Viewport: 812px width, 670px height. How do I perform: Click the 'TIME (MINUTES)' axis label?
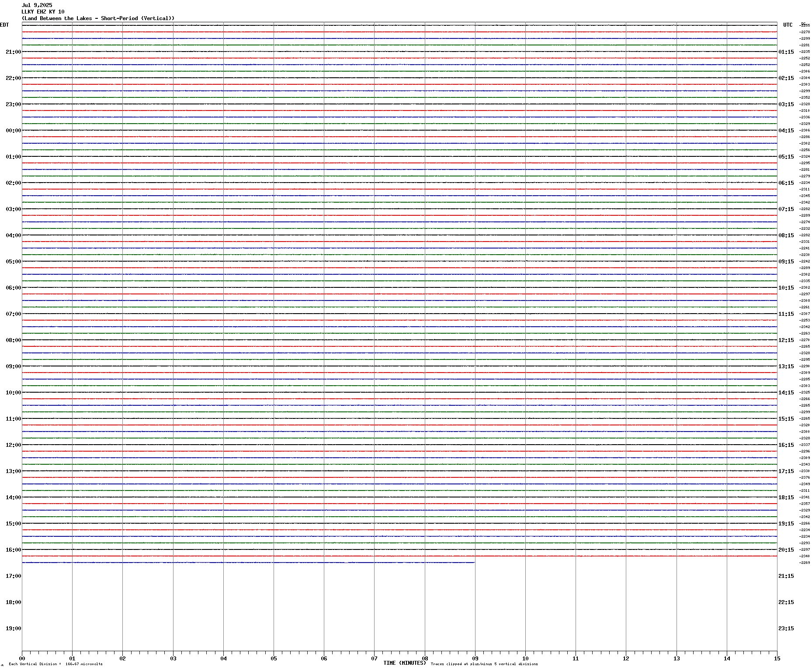(404, 663)
